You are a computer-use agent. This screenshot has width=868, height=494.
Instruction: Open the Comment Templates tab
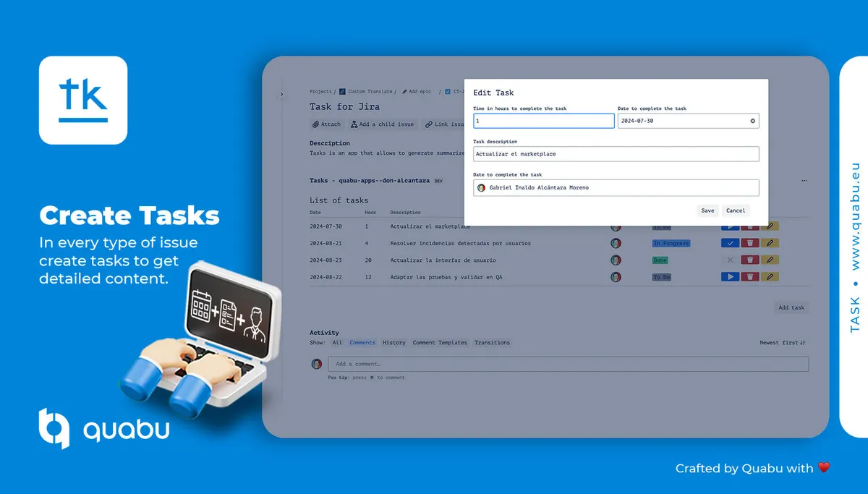click(440, 343)
